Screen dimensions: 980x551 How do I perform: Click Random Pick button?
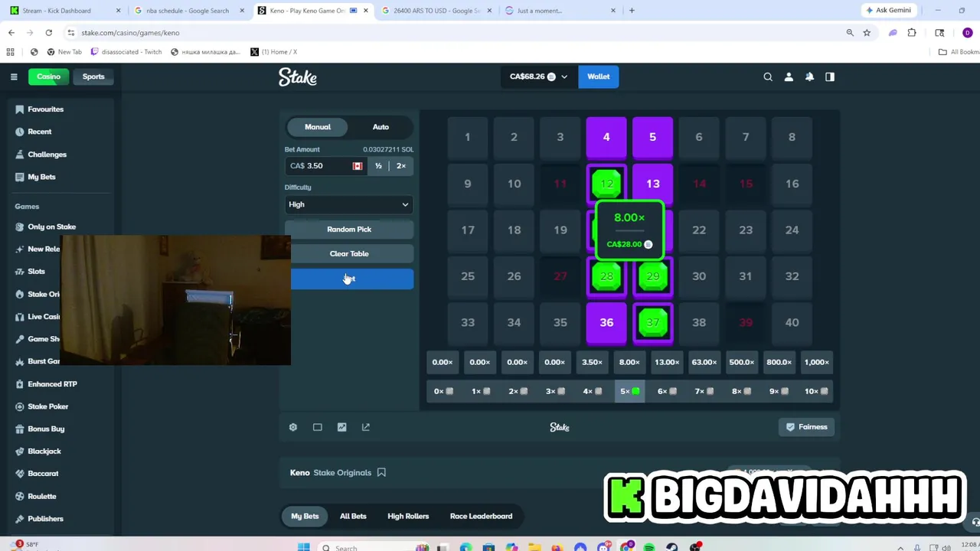(x=349, y=229)
